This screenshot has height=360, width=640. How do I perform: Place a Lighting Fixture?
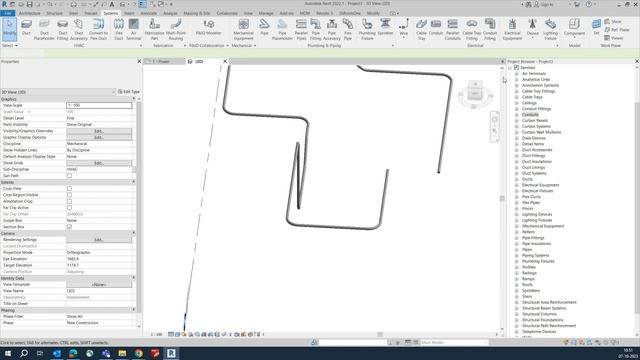[x=550, y=29]
